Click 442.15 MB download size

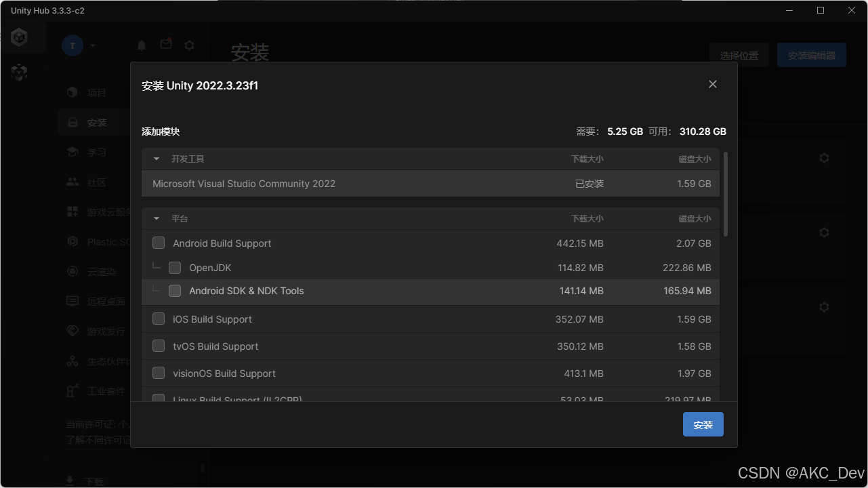coord(580,243)
